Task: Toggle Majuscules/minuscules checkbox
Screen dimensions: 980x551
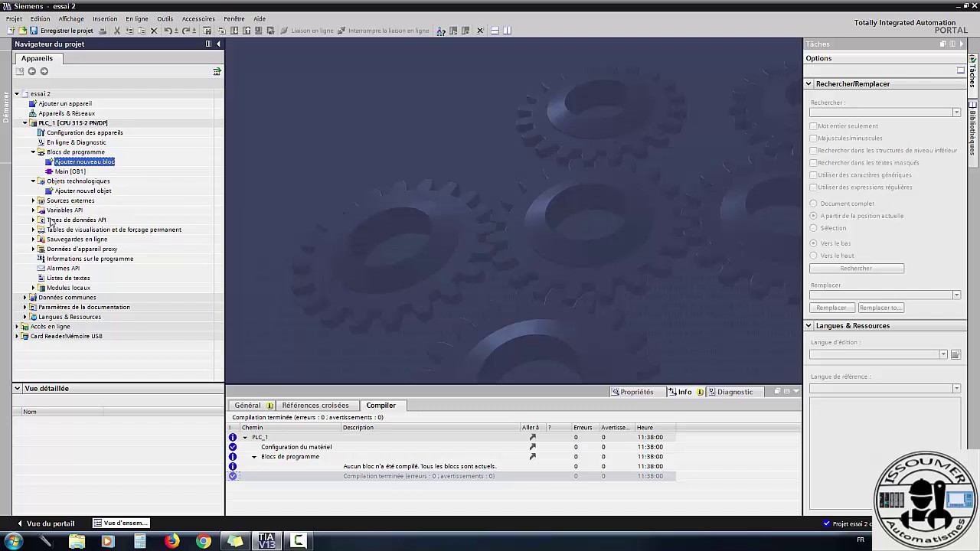Action: (814, 139)
